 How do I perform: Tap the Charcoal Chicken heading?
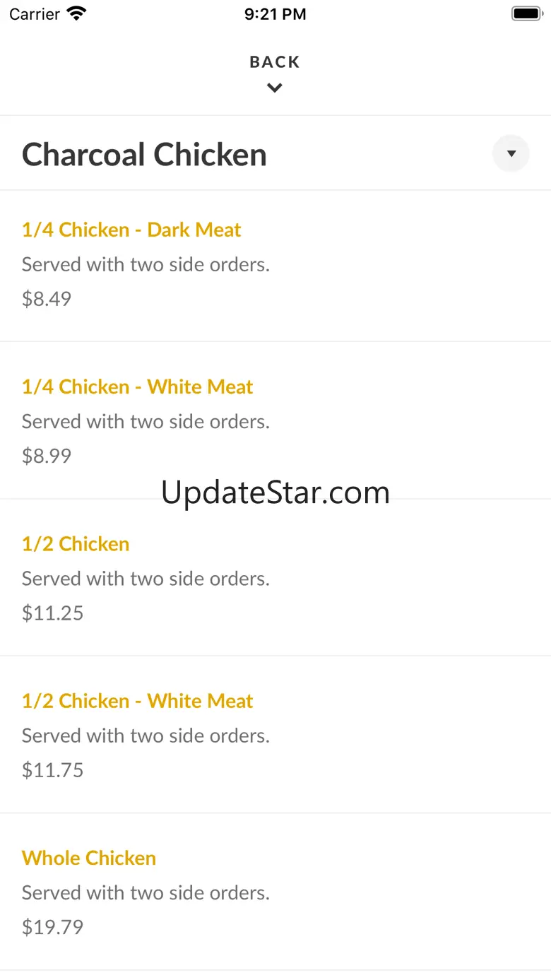point(144,155)
